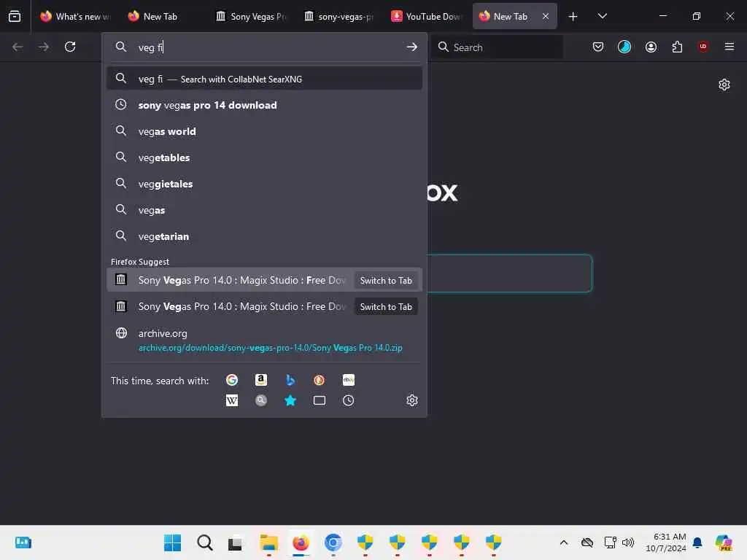Switch to YouTube Downloader tab

(x=427, y=17)
